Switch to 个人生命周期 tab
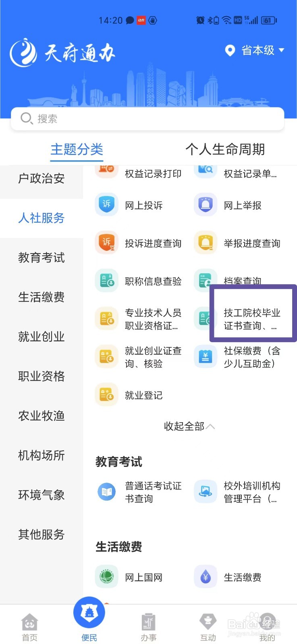Viewport: 297px width, 644px height. pos(225,149)
